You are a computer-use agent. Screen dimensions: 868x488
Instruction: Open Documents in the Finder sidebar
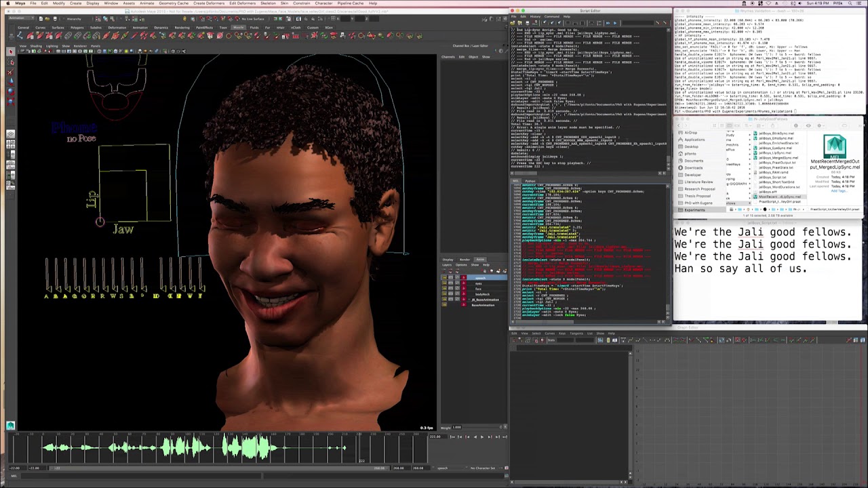pyautogui.click(x=693, y=161)
